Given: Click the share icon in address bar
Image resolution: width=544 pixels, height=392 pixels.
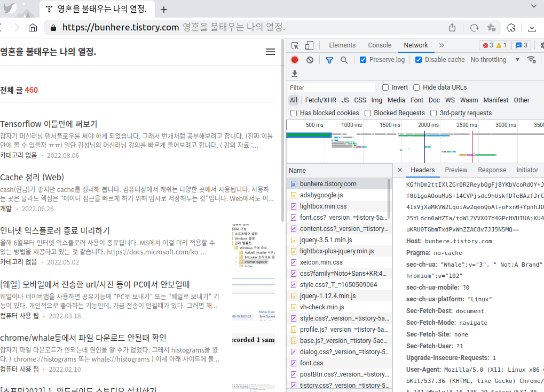Looking at the screenshot, I should 452,28.
